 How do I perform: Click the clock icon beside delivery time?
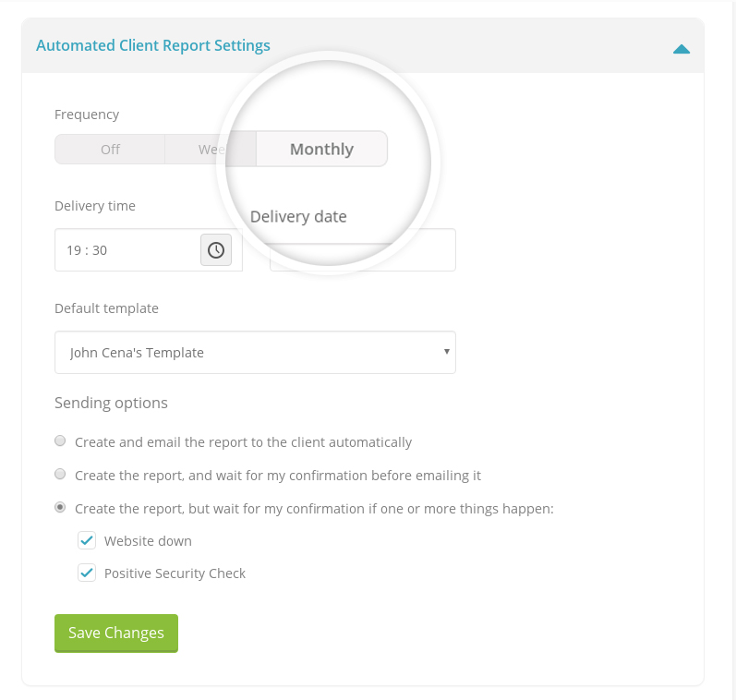pos(216,250)
